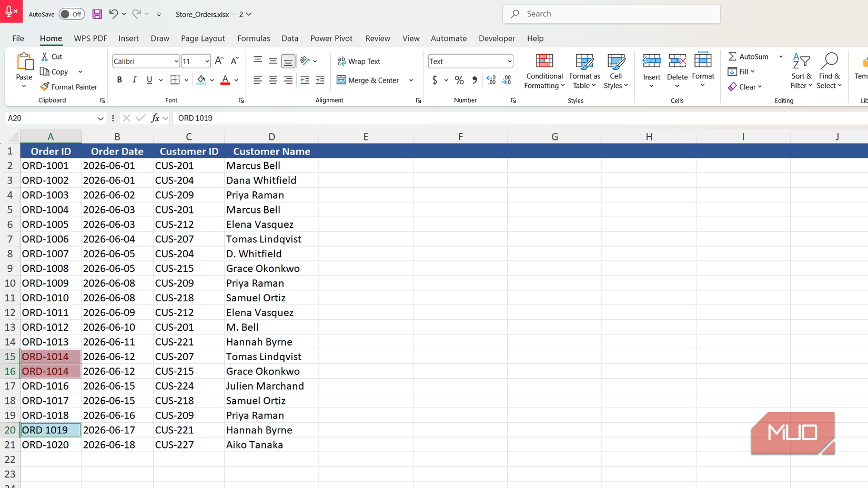Switch to the Page Layout tab
This screenshot has width=868, height=488.
coord(203,38)
